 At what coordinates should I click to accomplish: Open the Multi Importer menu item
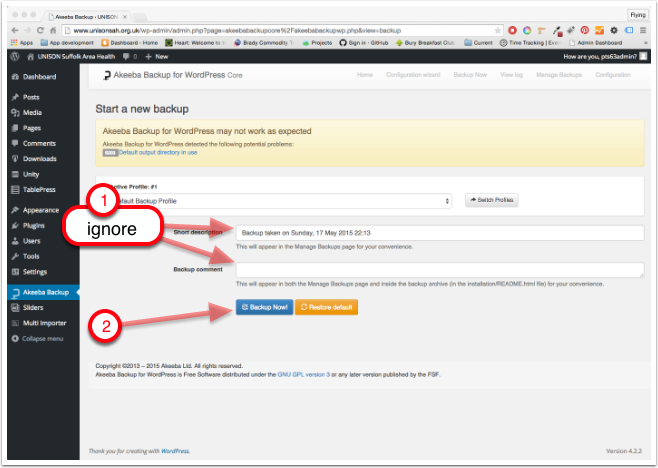click(44, 323)
